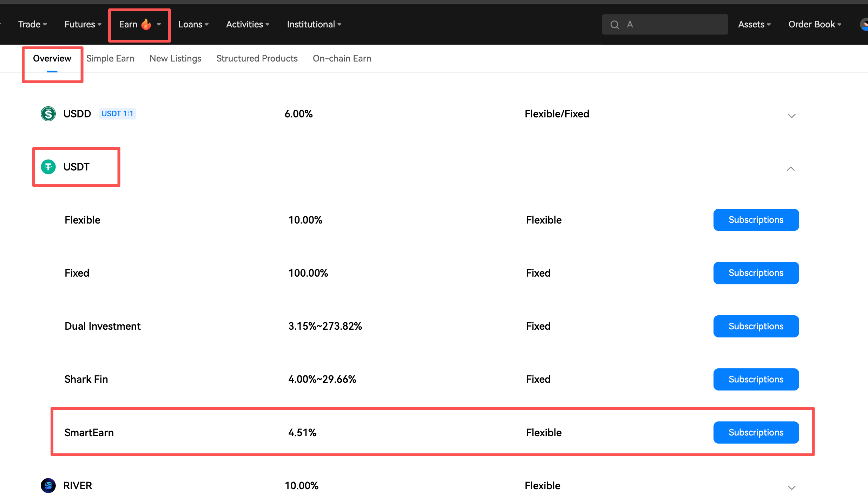Screen dimensions: 868x497
Task: Click the fire icon next to Earn
Action: [146, 24]
